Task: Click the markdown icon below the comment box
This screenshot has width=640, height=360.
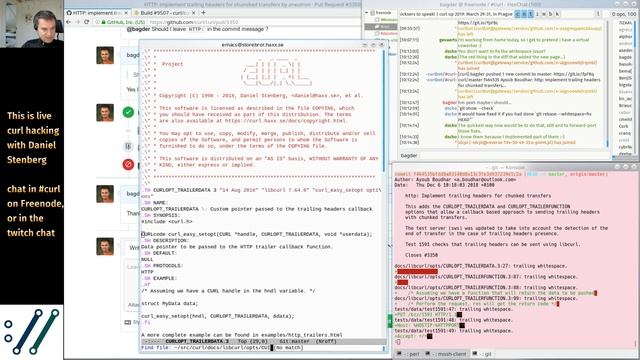Action: point(128,322)
